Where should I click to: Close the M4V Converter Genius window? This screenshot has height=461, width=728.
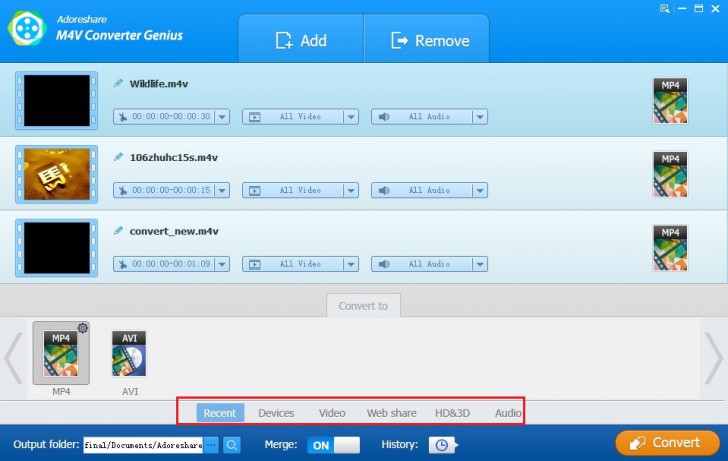pos(715,8)
